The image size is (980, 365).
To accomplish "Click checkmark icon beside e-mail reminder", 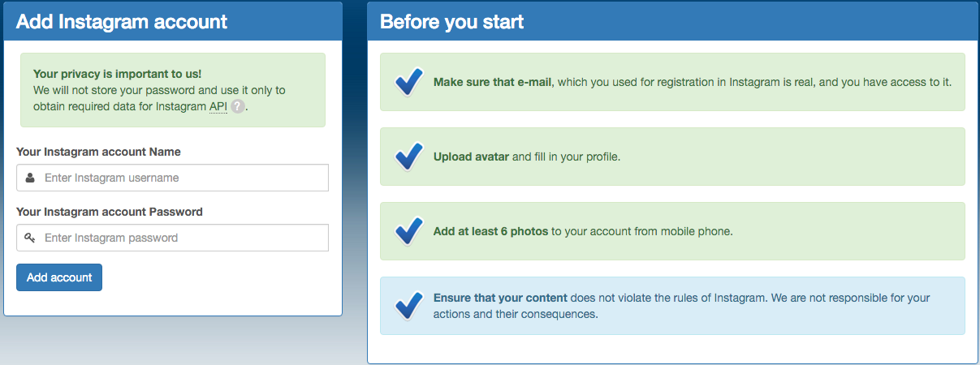I will [x=408, y=82].
